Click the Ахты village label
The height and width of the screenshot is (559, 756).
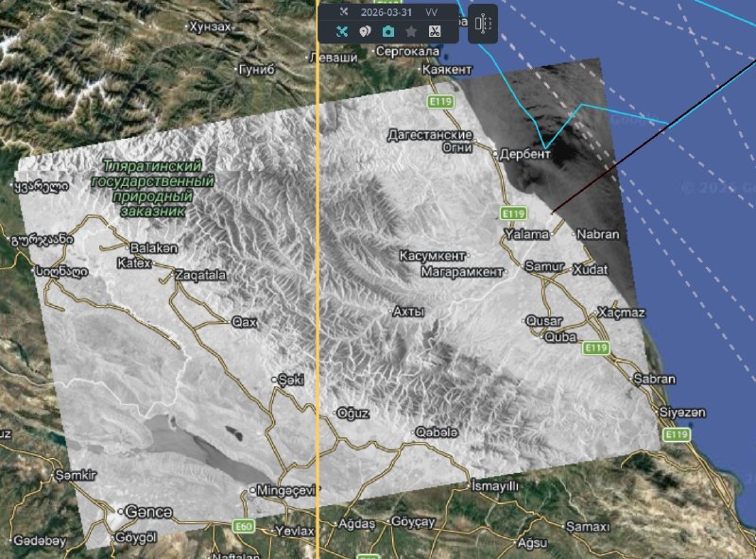pyautogui.click(x=408, y=311)
